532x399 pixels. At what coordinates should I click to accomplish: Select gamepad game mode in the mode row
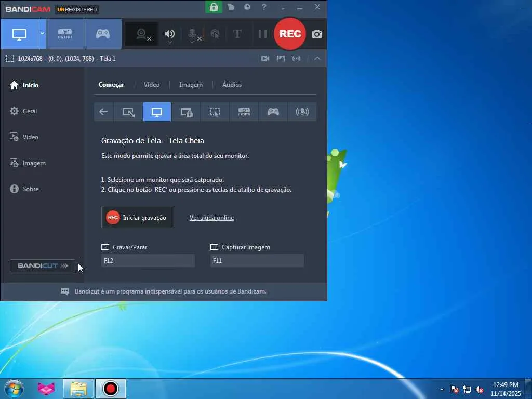[x=273, y=112]
